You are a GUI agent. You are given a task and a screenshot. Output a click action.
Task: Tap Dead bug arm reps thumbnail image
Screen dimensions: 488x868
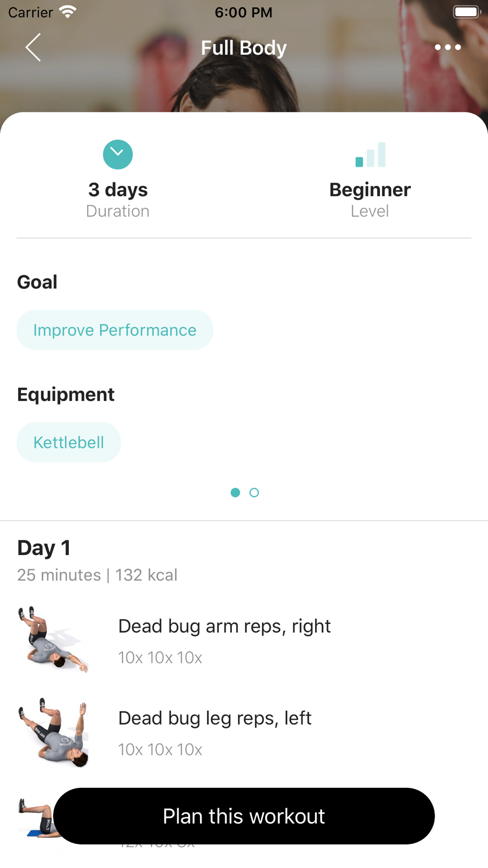point(53,640)
